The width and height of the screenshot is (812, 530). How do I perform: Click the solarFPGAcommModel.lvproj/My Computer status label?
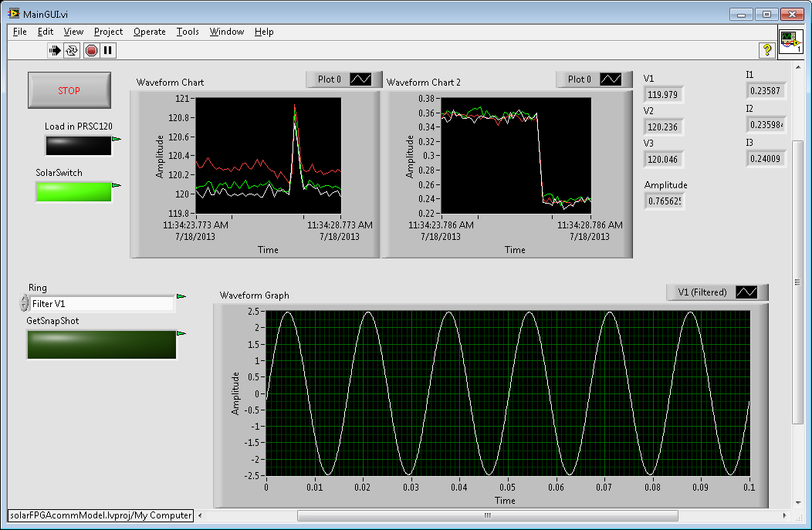click(101, 515)
